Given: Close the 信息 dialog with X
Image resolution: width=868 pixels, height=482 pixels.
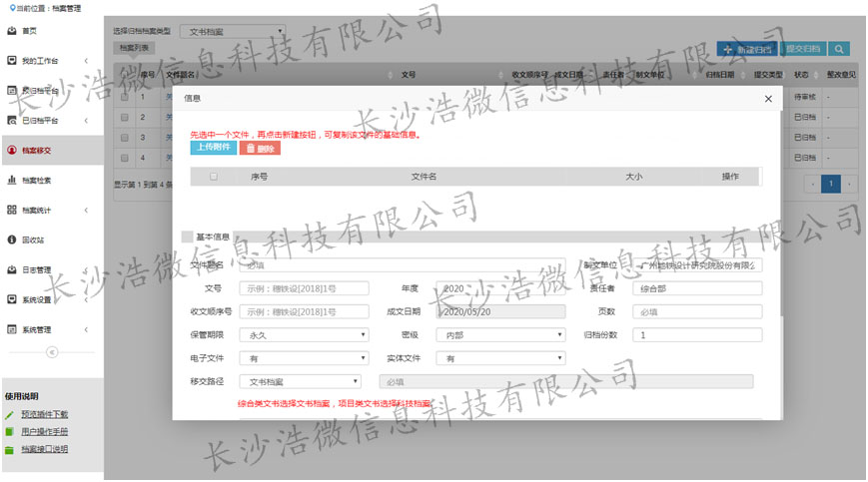Looking at the screenshot, I should 767,99.
